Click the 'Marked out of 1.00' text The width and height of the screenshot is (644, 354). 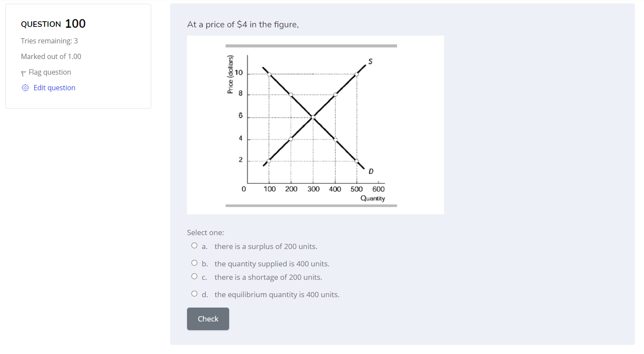[51, 56]
